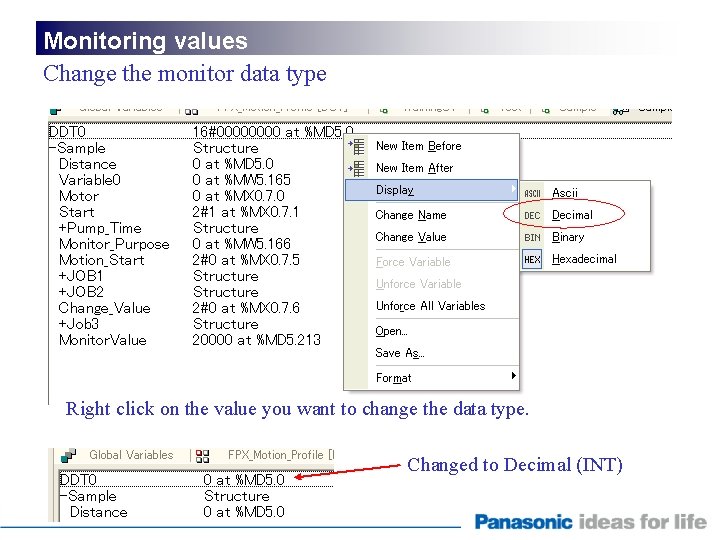The image size is (720, 540).
Task: Expand the +JOB1 structure
Action: click(62, 276)
